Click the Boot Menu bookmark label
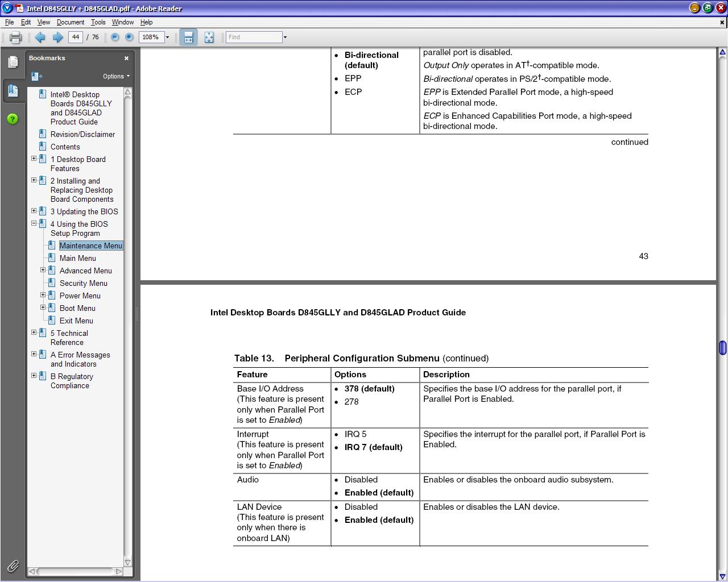728x582 pixels. tap(77, 308)
